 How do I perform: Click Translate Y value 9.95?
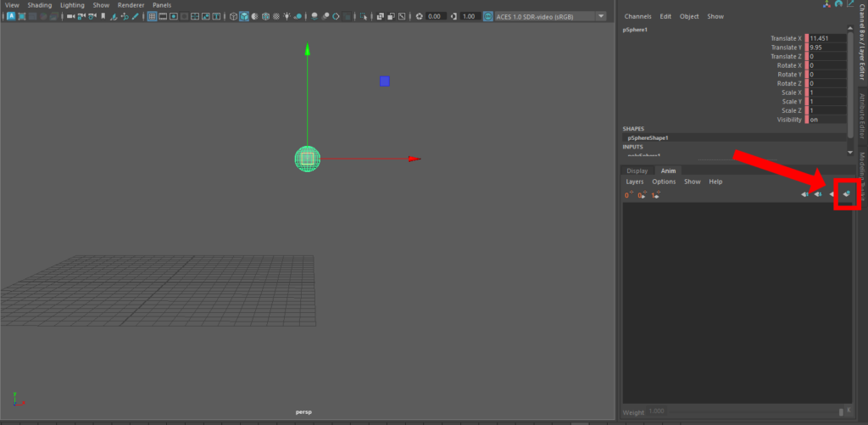827,48
